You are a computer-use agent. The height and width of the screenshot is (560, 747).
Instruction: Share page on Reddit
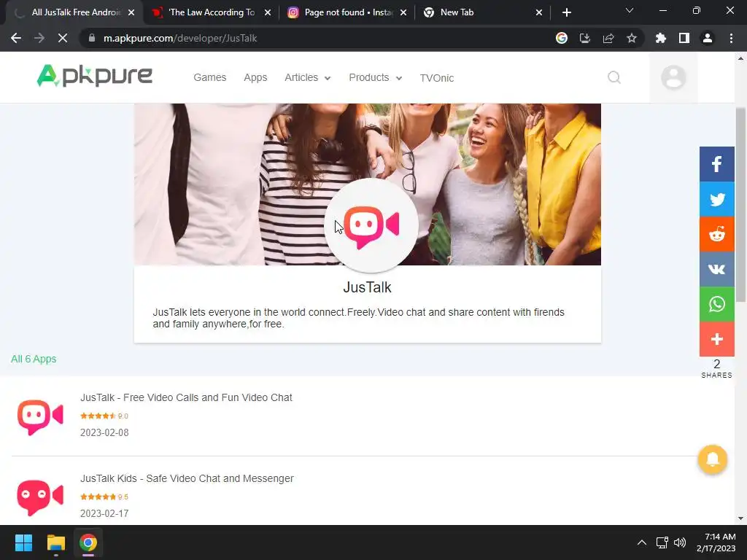[x=716, y=234]
